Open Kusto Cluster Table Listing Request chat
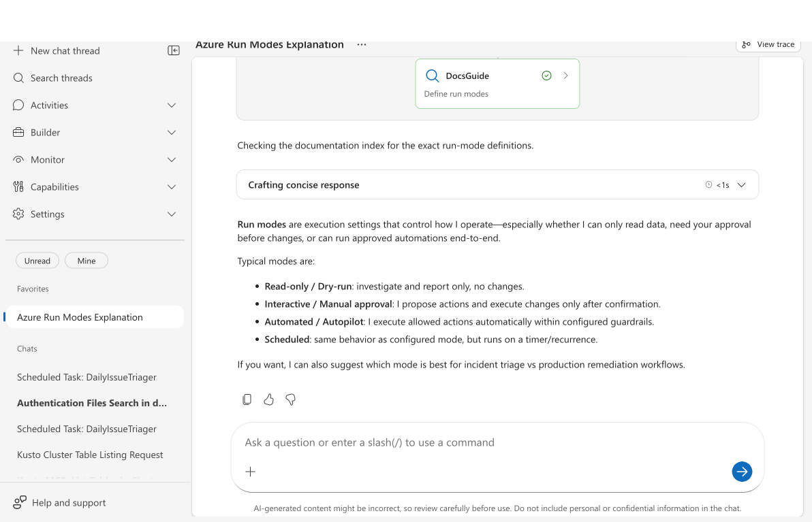The height and width of the screenshot is (522, 812). (90, 455)
